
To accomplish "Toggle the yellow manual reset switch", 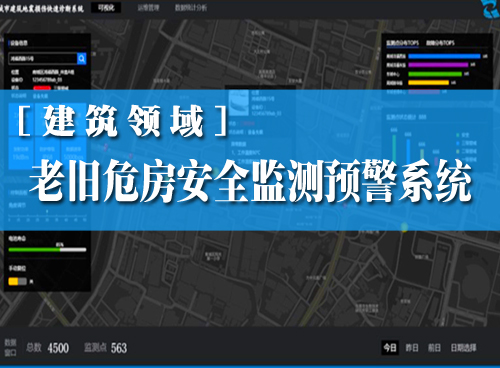I will tap(17, 282).
